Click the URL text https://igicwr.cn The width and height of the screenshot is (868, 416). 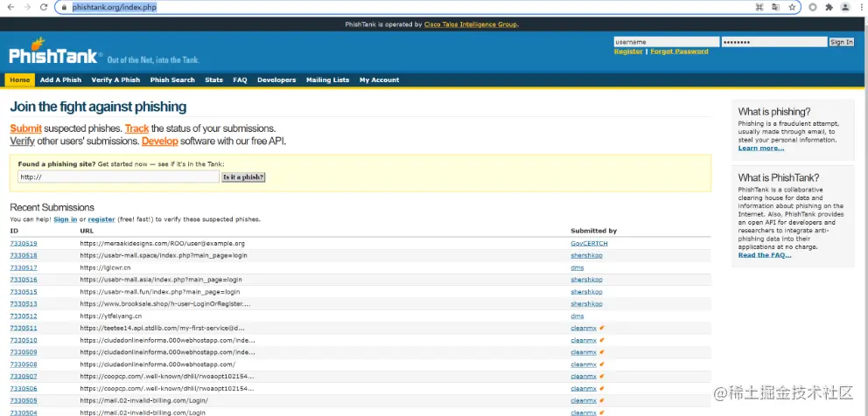point(107,267)
